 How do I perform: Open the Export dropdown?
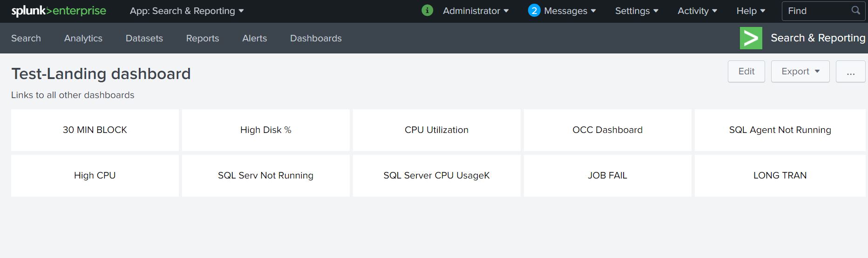(800, 72)
